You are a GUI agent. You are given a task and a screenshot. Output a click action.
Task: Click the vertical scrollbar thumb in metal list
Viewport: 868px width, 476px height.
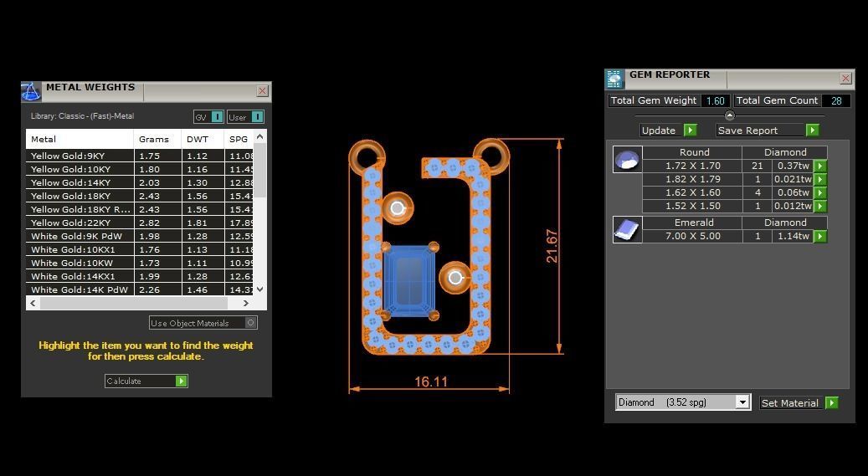(x=259, y=171)
